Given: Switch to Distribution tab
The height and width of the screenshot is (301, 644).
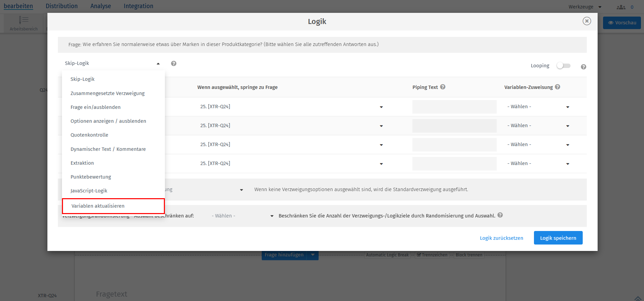Looking at the screenshot, I should click(62, 6).
